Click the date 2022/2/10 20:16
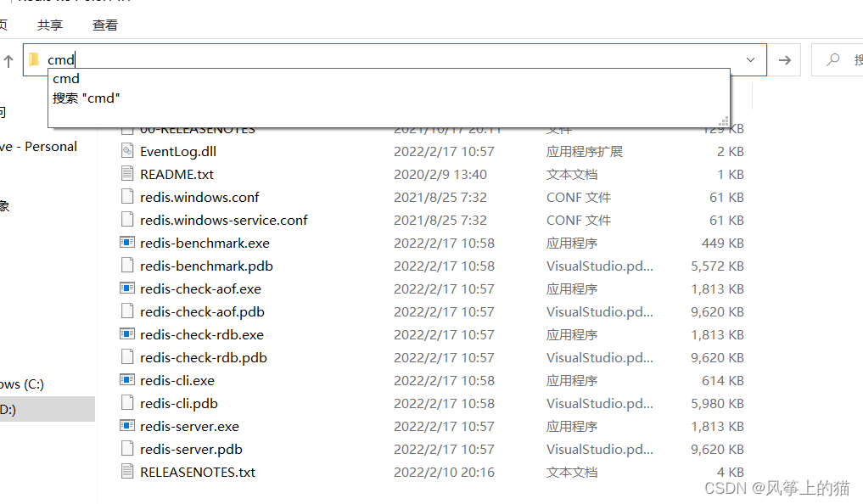The height and width of the screenshot is (504, 863). coord(444,473)
